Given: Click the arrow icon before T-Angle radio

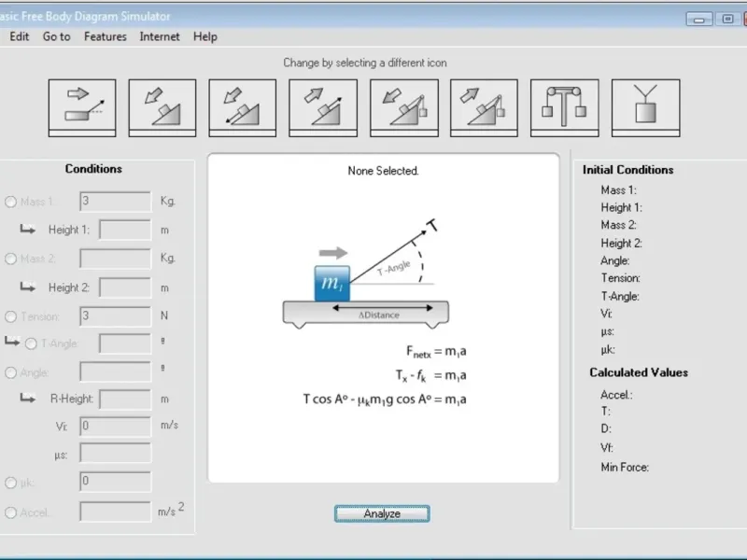Looking at the screenshot, I should click(x=12, y=341).
